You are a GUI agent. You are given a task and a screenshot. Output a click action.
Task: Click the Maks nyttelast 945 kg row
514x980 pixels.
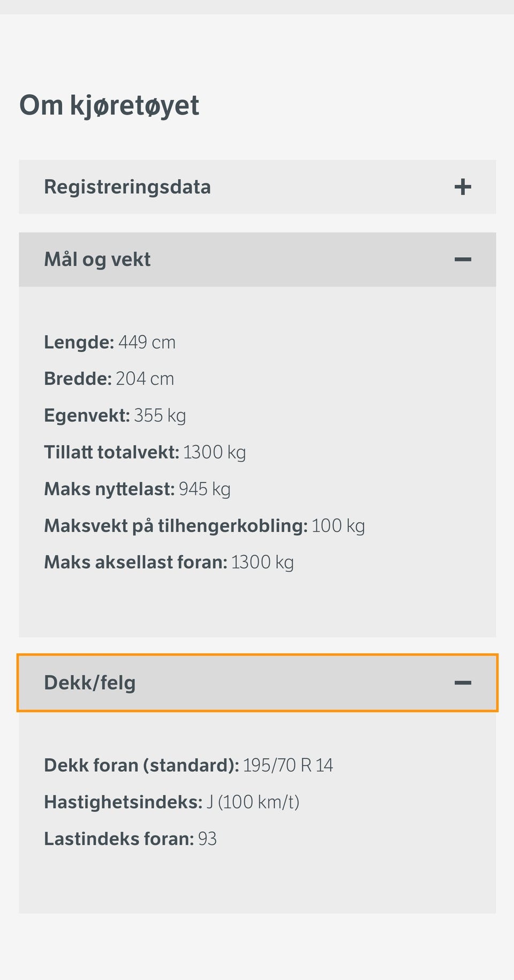(137, 489)
